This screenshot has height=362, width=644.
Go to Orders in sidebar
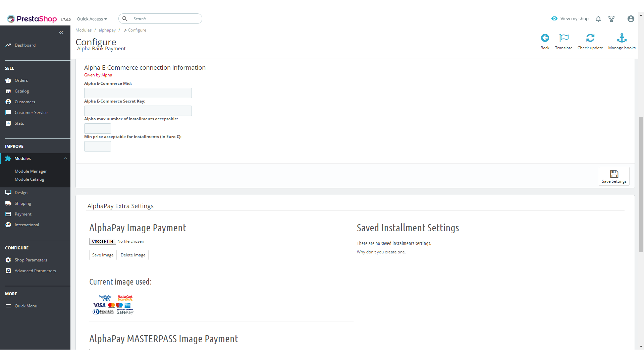coord(21,80)
